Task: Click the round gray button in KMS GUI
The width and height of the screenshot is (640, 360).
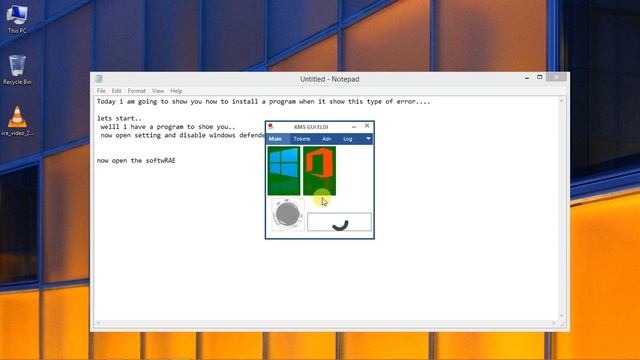Action: [288, 214]
